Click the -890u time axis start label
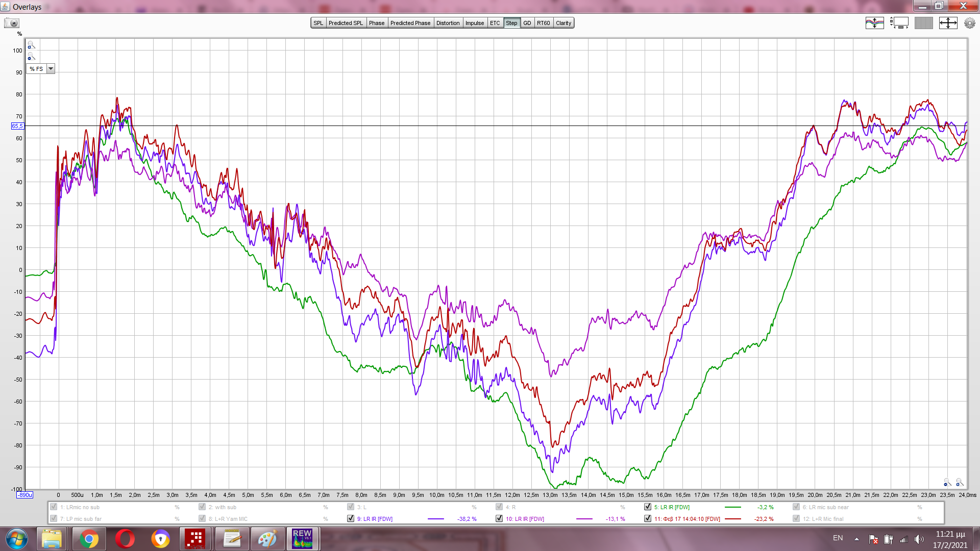Viewport: 980px width, 551px height. pos(24,495)
